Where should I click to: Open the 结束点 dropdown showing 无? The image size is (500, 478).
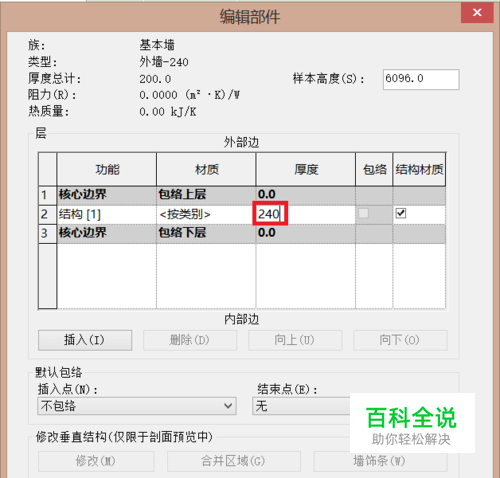302,406
